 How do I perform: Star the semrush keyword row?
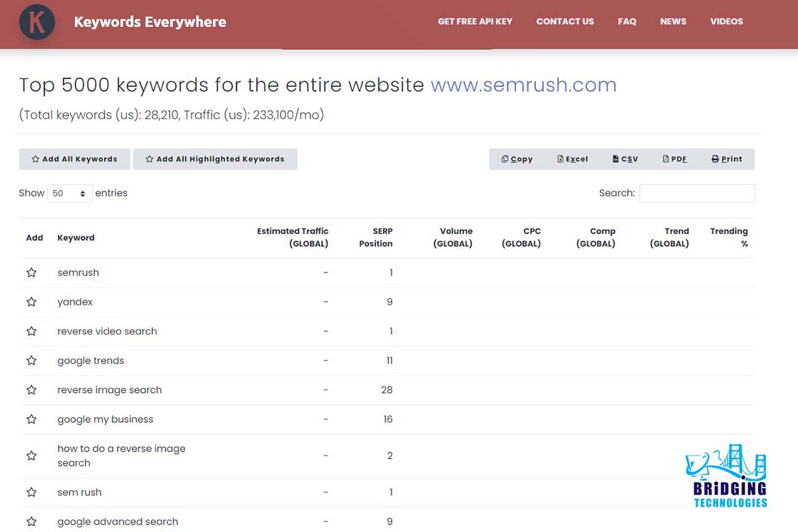pyautogui.click(x=31, y=273)
